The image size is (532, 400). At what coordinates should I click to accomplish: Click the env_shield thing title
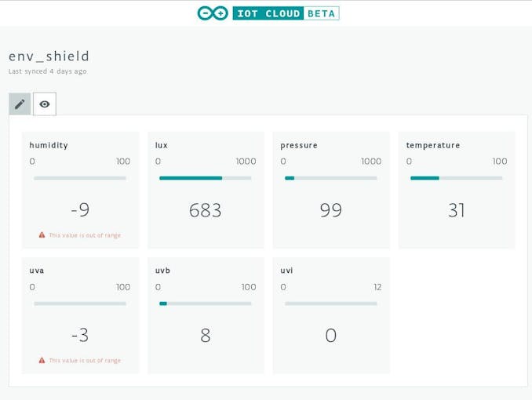tap(49, 56)
